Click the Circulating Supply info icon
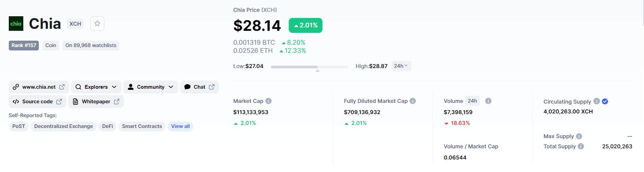Image resolution: width=644 pixels, height=172 pixels. (x=597, y=101)
